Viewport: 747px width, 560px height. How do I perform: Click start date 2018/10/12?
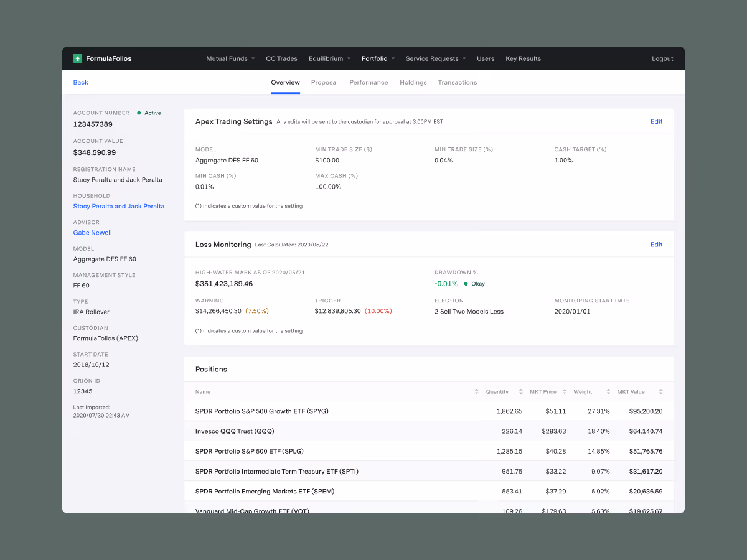click(x=91, y=365)
